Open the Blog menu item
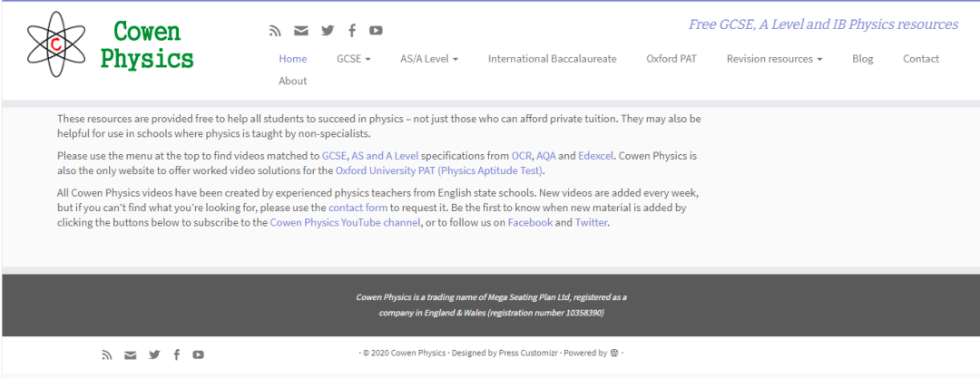The image size is (980, 378). 863,59
